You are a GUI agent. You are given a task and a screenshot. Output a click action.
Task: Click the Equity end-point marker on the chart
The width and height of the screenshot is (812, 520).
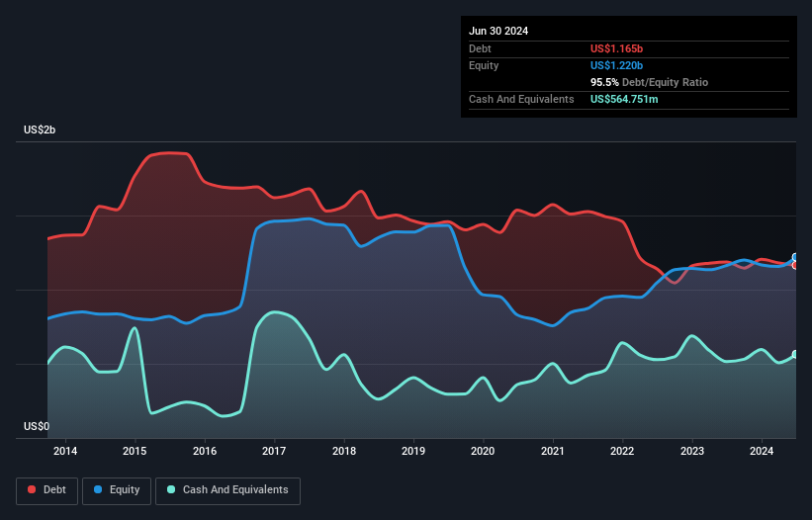pyautogui.click(x=795, y=257)
